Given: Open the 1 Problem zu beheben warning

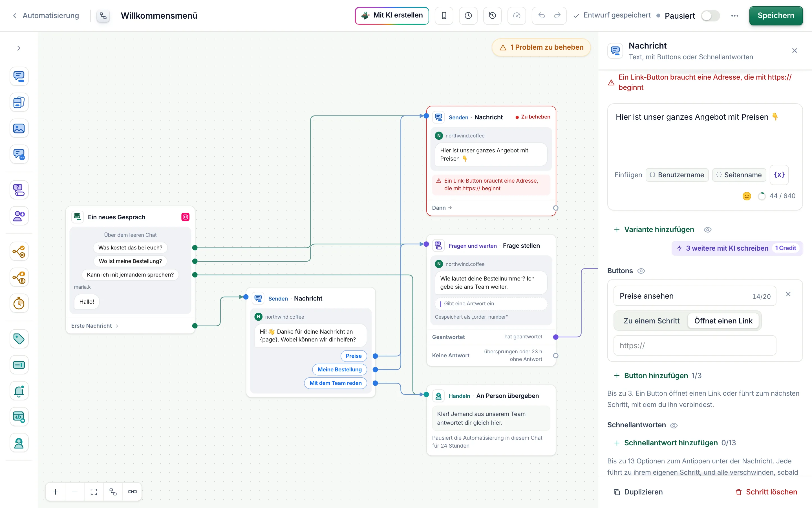Looking at the screenshot, I should point(541,47).
